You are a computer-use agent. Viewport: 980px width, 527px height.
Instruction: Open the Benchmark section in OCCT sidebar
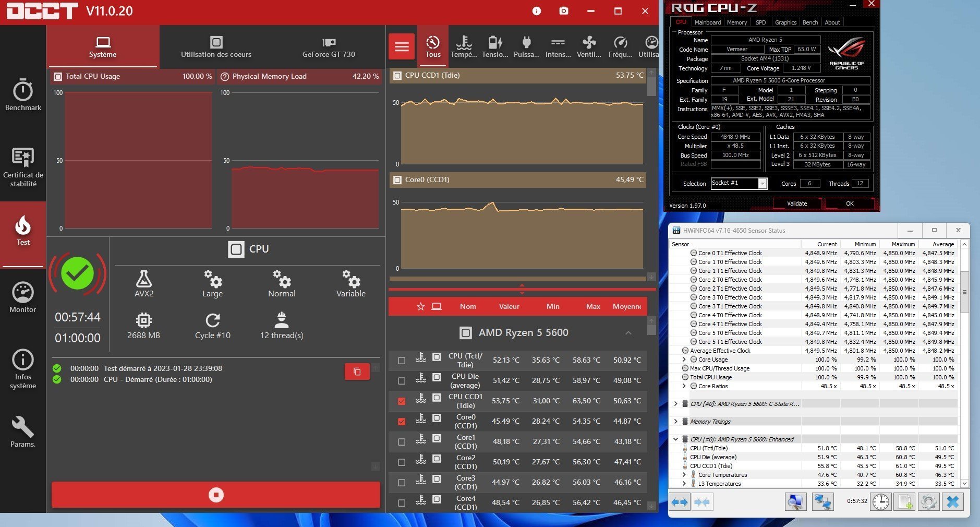[x=23, y=94]
